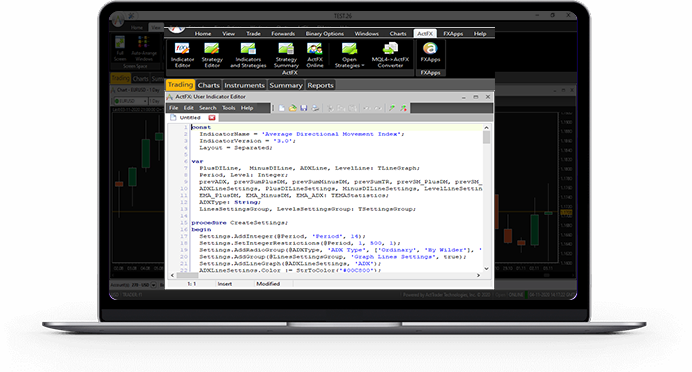
Task: Launch the Strategy Editor
Action: (x=212, y=55)
